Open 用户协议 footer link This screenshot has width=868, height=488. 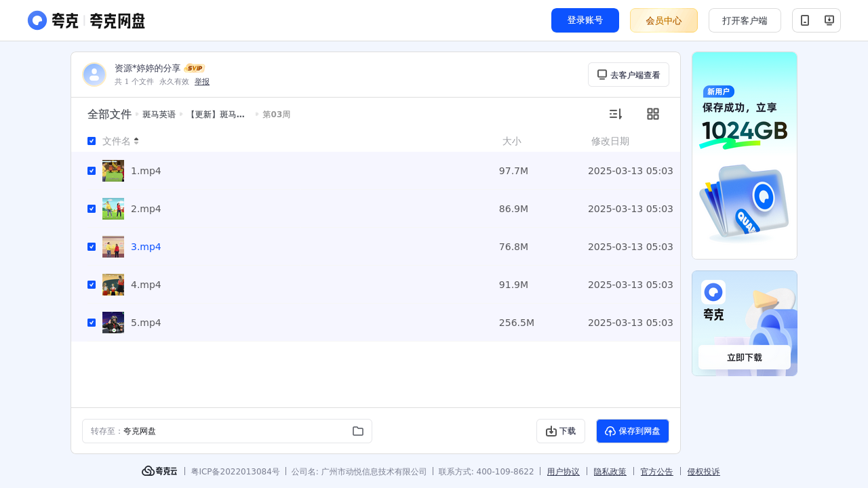pos(564,472)
